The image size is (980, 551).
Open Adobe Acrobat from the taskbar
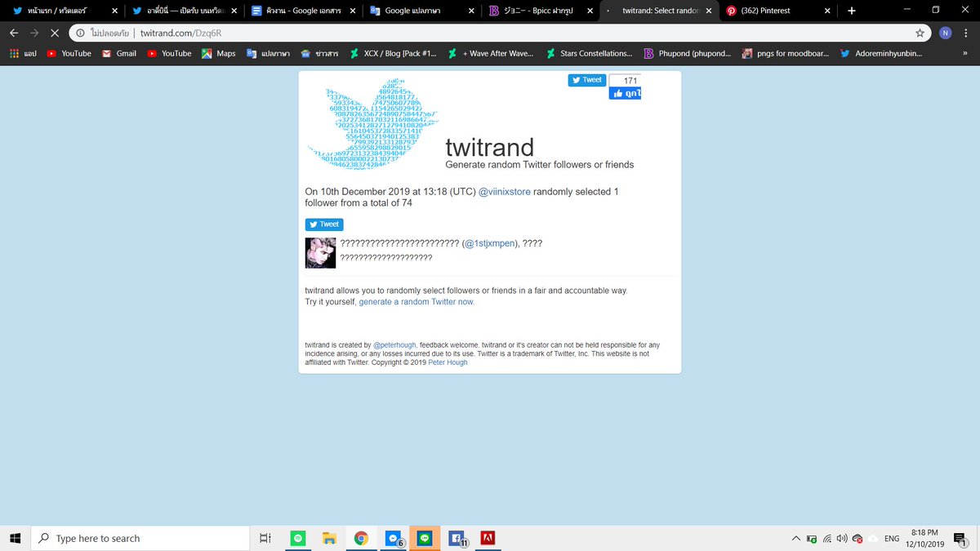488,538
